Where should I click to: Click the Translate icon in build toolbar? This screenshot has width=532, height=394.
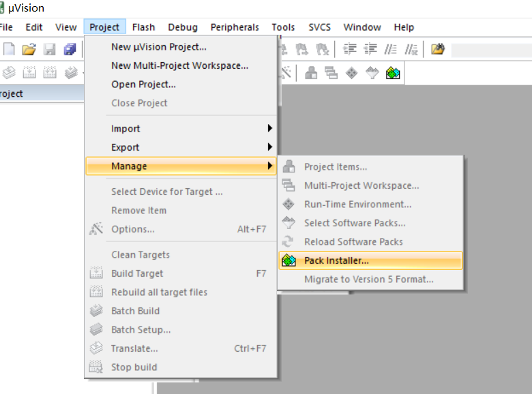(9, 72)
